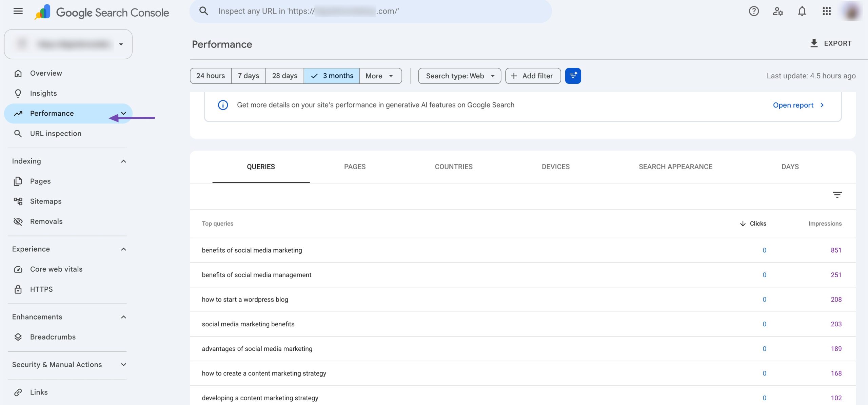Select the 3 months date range
The image size is (868, 405).
click(332, 76)
